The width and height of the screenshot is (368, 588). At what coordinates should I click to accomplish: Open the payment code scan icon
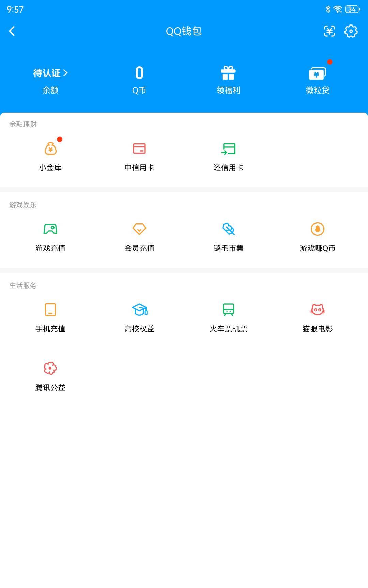[x=329, y=31]
